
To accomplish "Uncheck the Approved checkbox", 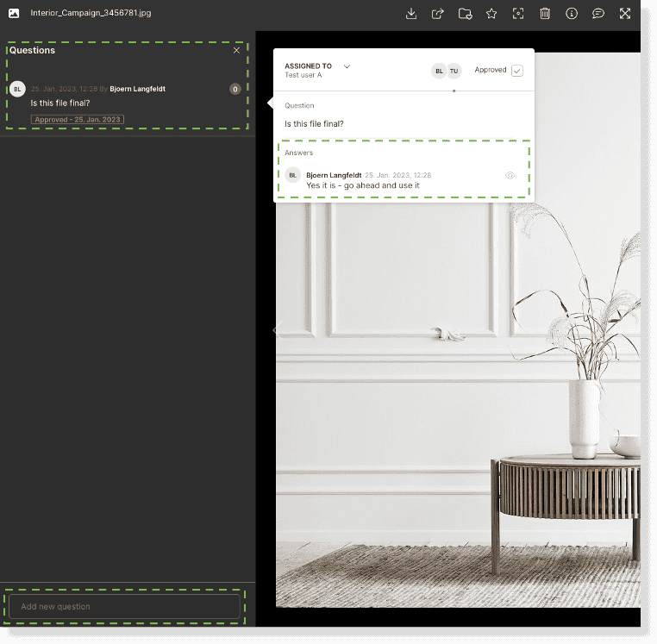I will click(x=517, y=71).
